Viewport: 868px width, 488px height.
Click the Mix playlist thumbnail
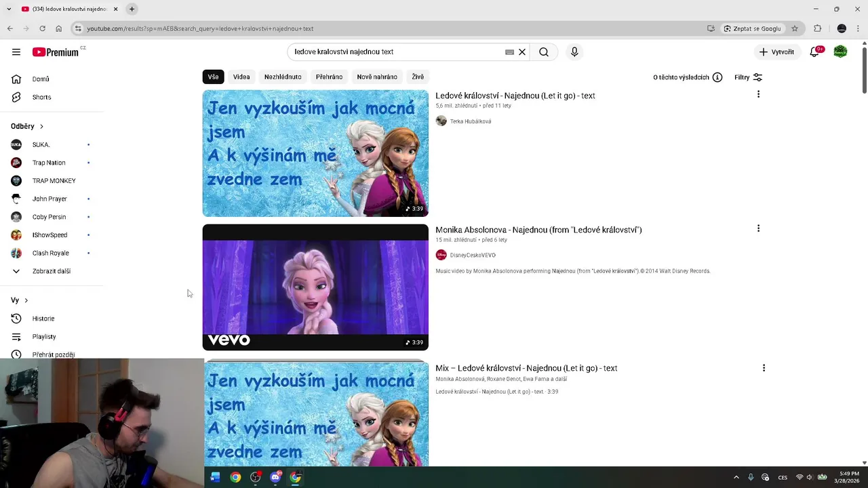point(315,413)
